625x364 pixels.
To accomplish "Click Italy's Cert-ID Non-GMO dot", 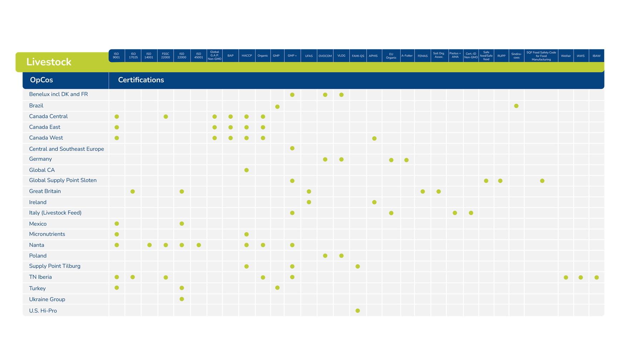I will 471,213.
